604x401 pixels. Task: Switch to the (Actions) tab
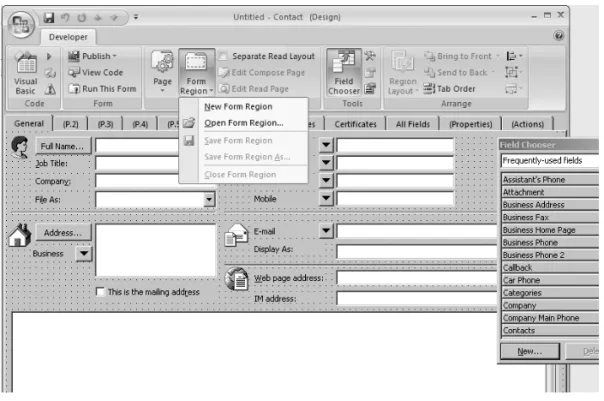coord(527,124)
